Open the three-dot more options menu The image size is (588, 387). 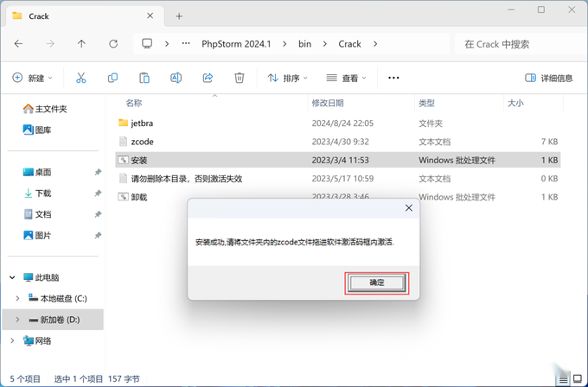click(393, 78)
